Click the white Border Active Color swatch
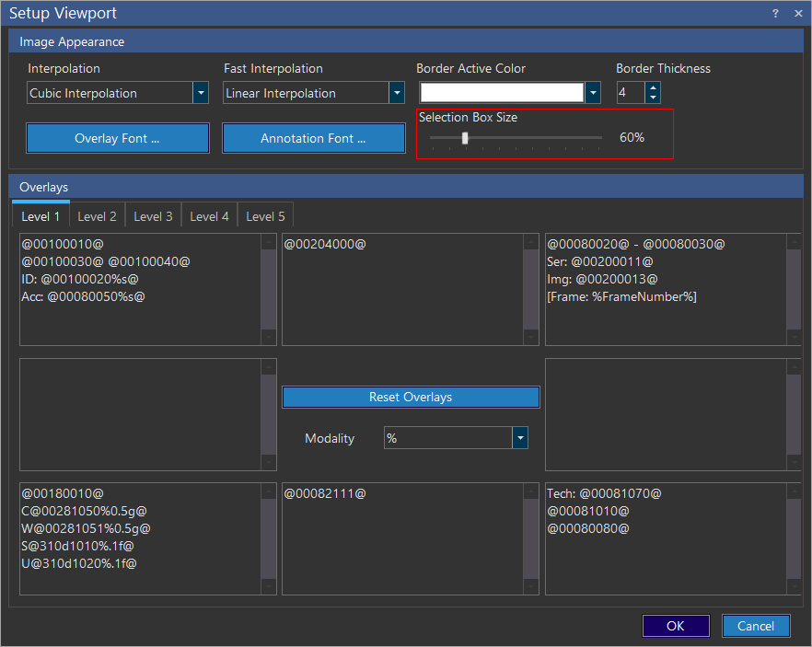812x647 pixels. click(x=502, y=93)
